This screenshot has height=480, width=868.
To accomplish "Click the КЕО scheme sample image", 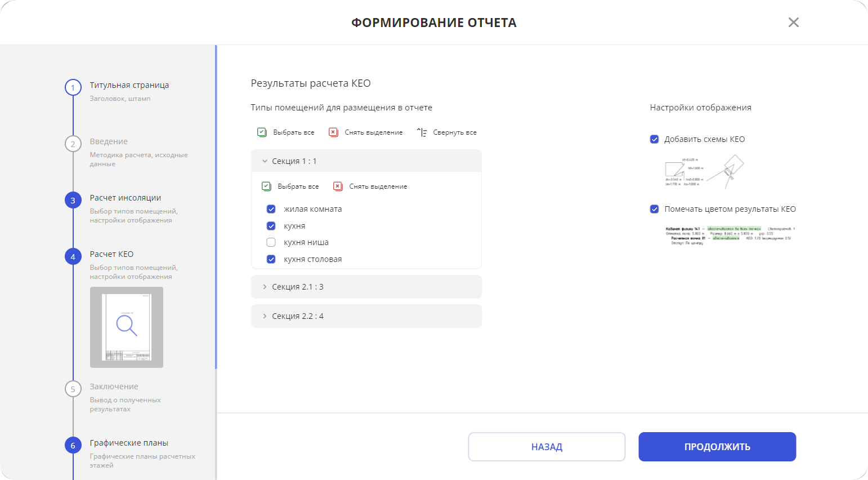I will 704,172.
